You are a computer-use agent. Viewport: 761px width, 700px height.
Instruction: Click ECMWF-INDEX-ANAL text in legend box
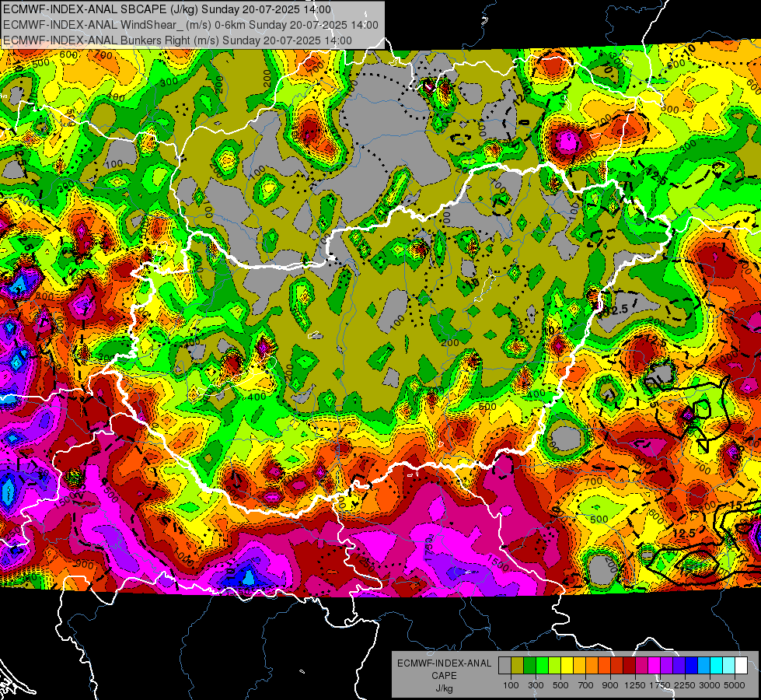point(444,663)
